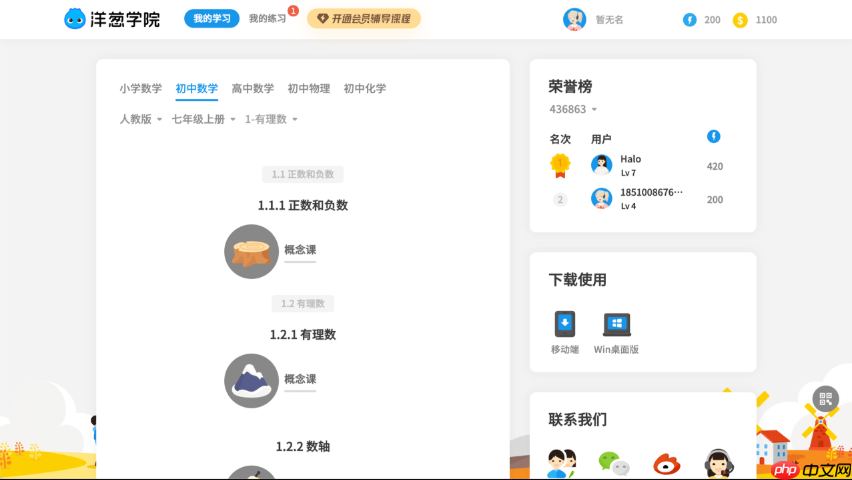Expand the 人教版 textbook edition dropdown
The image size is (852, 480).
tap(141, 119)
